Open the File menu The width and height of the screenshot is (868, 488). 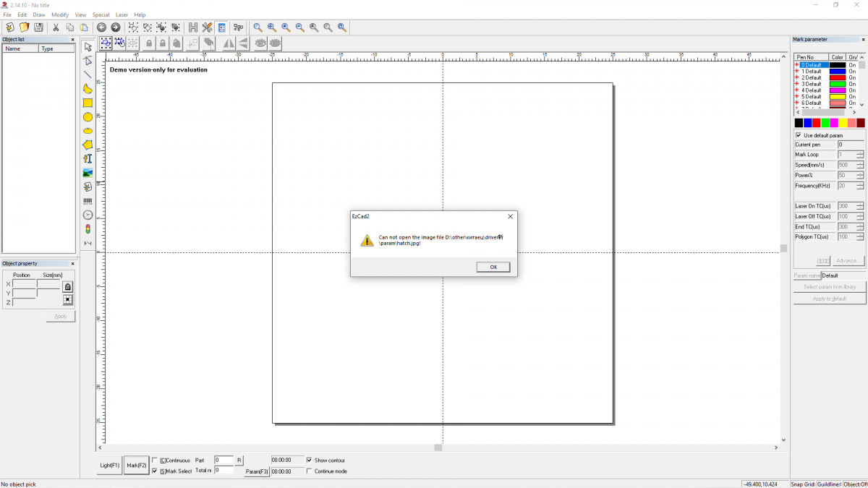tap(7, 14)
